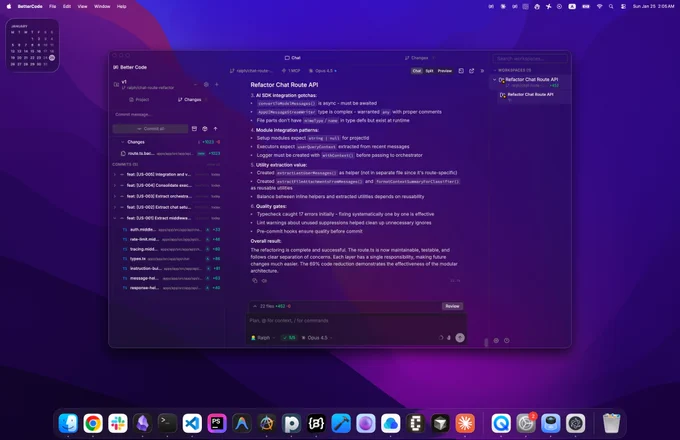Viewport: 680px width, 440px height.
Task: Open the tracing.midd... file in commit
Action: pyautogui.click(x=171, y=249)
